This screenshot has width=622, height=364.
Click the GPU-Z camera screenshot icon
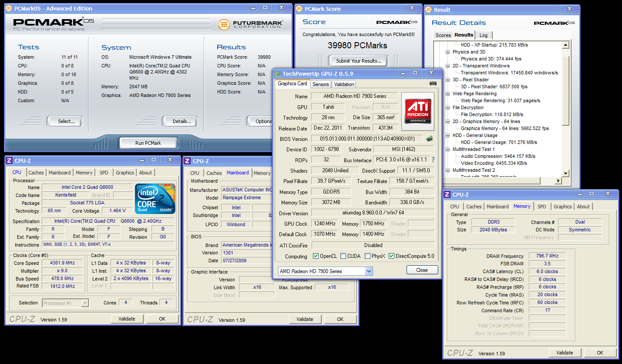click(x=433, y=83)
